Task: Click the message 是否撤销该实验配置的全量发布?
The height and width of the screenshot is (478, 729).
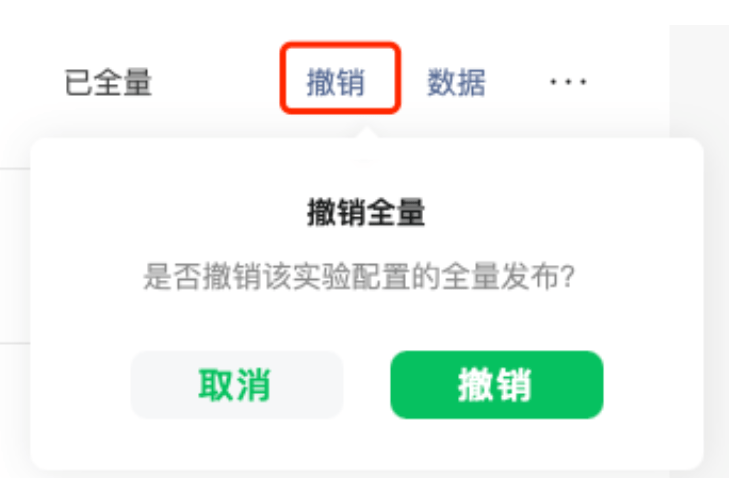Action: tap(359, 276)
